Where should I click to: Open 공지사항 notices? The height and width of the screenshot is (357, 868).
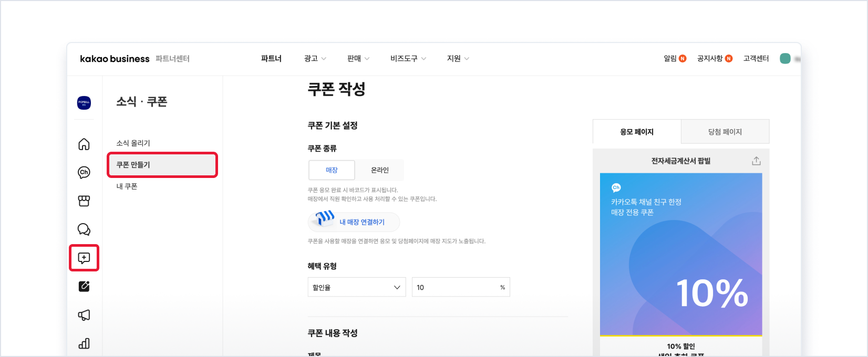point(715,59)
